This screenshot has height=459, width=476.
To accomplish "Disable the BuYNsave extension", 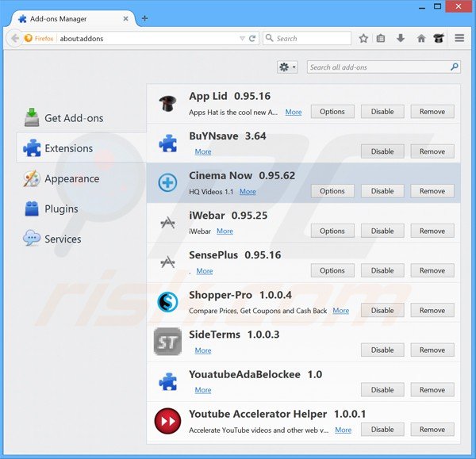I will 382,151.
